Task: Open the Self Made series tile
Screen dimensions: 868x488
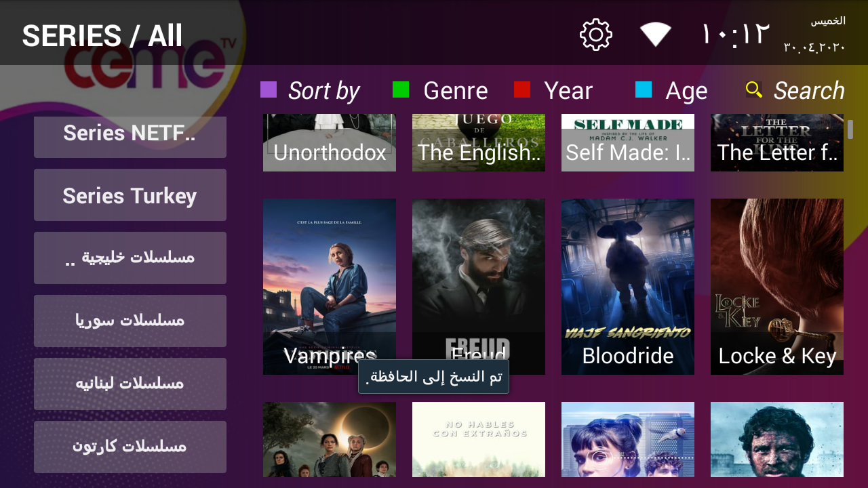Action: (628, 142)
